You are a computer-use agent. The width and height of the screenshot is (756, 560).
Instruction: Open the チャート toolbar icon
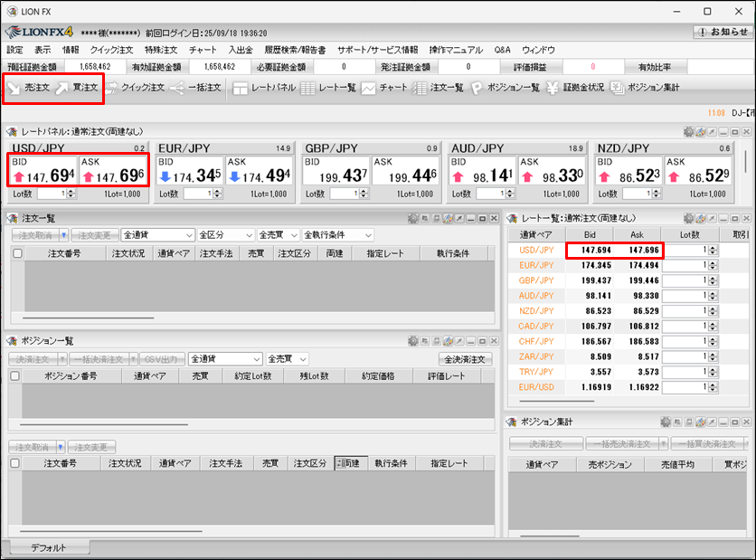(384, 88)
